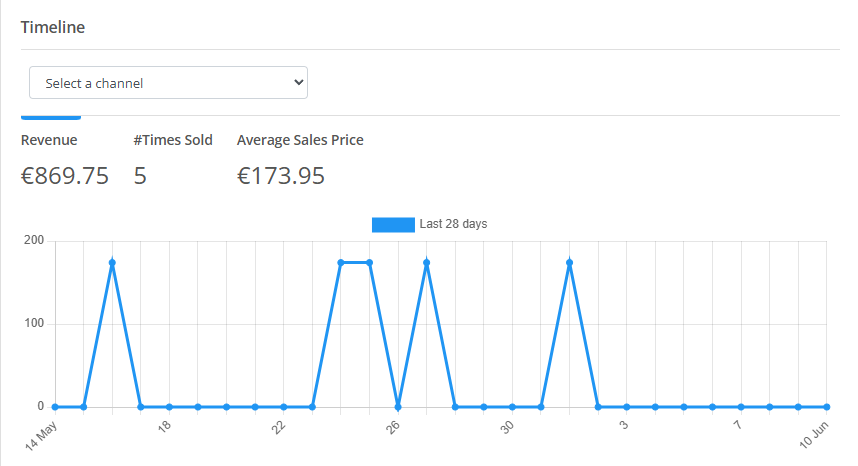Toggle the Last 28 days legend swatch
858x466 pixels.
[393, 225]
